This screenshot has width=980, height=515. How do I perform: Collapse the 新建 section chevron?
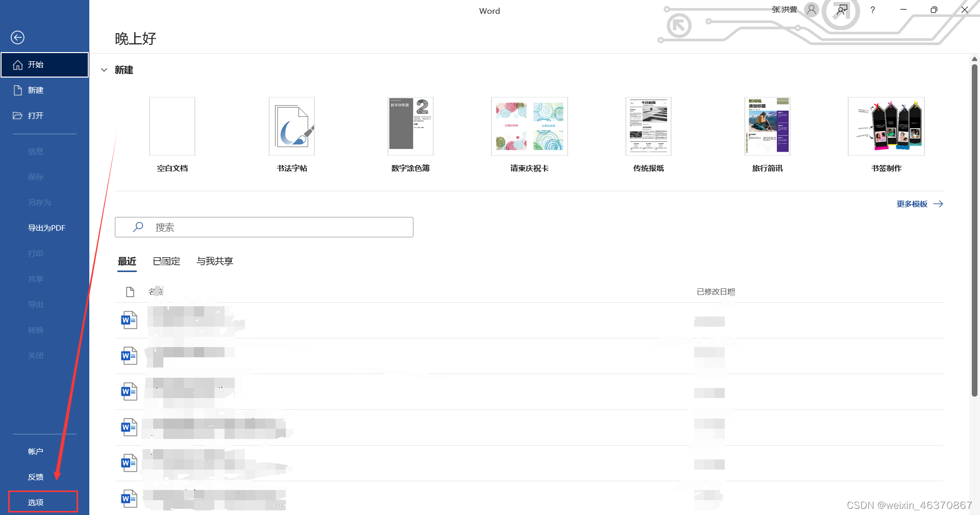104,70
